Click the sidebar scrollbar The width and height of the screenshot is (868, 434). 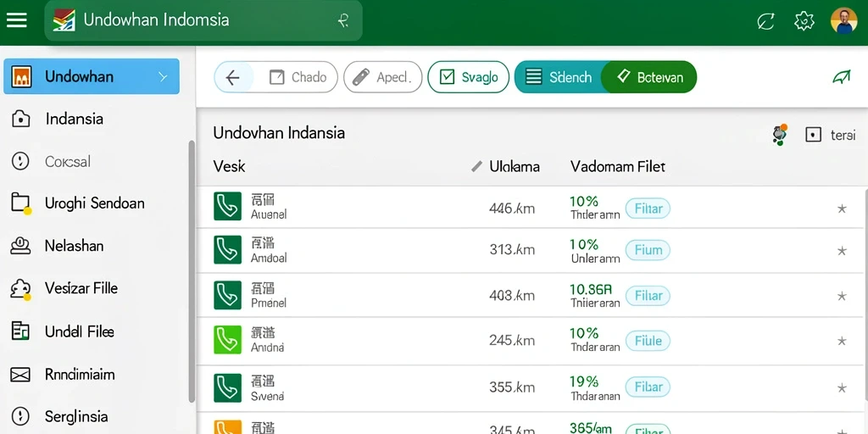192,271
